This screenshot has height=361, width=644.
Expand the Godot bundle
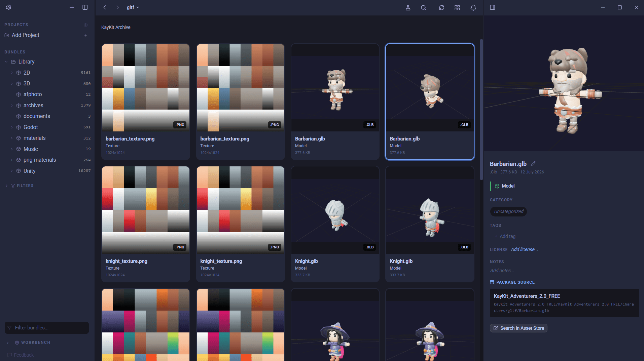12,127
